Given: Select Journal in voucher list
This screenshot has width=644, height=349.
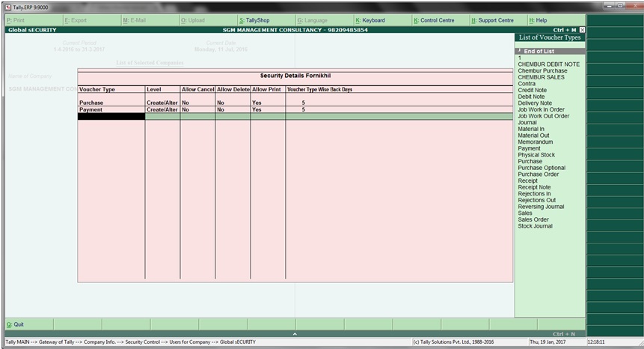Looking at the screenshot, I should pyautogui.click(x=527, y=122).
